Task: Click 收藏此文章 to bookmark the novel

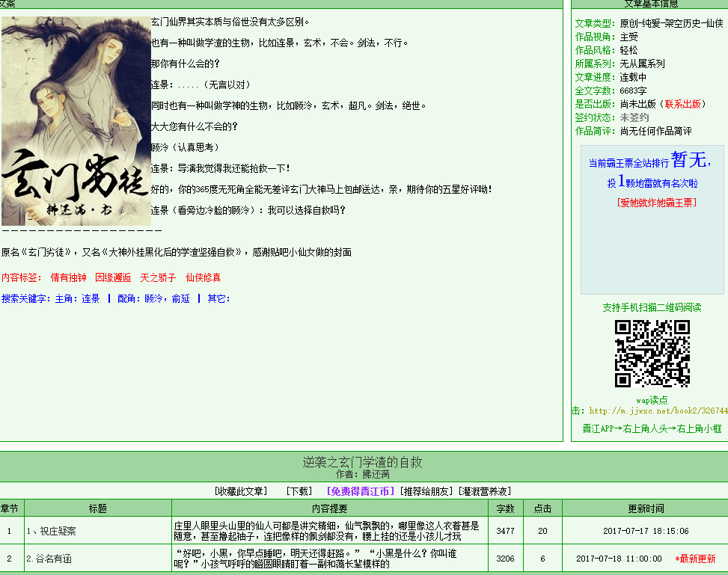Action: (x=241, y=491)
